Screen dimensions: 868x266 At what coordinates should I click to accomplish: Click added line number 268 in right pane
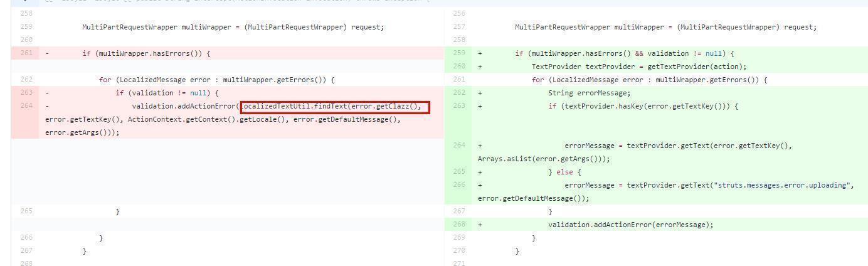click(x=459, y=225)
